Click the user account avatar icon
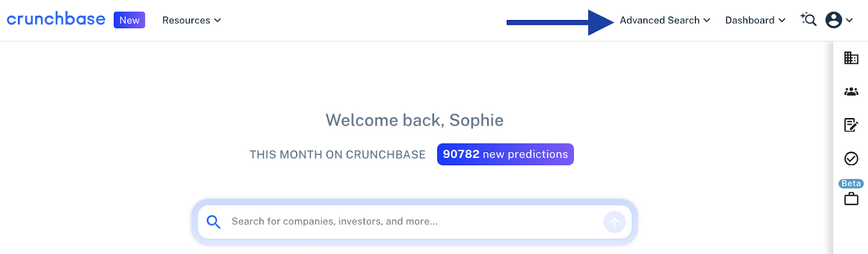The image size is (868, 254). coord(833,20)
